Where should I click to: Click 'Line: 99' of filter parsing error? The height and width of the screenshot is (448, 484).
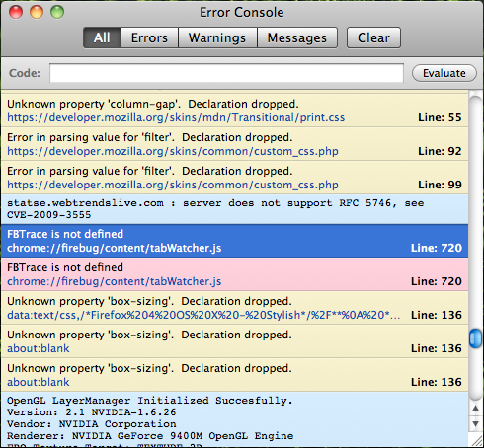pyautogui.click(x=440, y=185)
